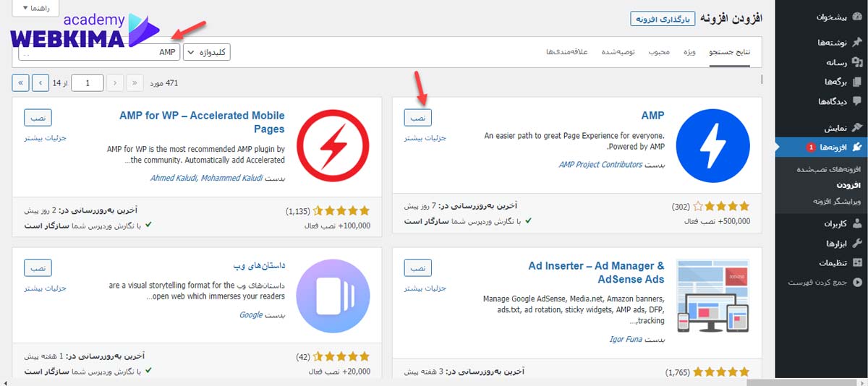The width and height of the screenshot is (868, 386).
Task: Click the purple Web Stories plugin icon
Action: pos(333,296)
